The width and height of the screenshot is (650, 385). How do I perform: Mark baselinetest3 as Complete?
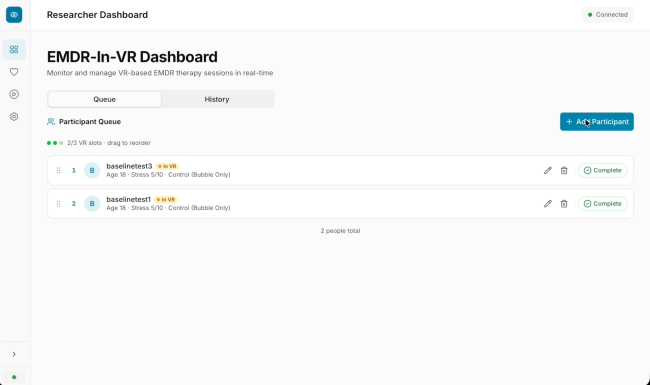coord(602,170)
